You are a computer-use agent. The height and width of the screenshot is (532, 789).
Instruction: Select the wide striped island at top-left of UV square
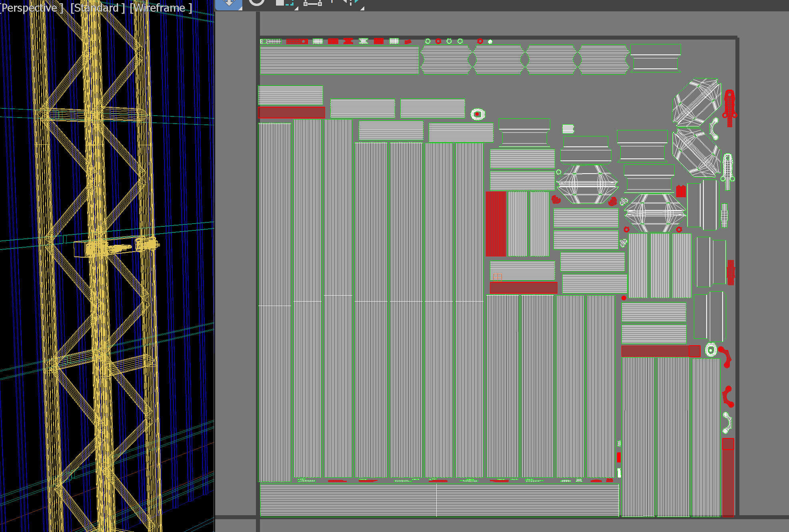(339, 60)
